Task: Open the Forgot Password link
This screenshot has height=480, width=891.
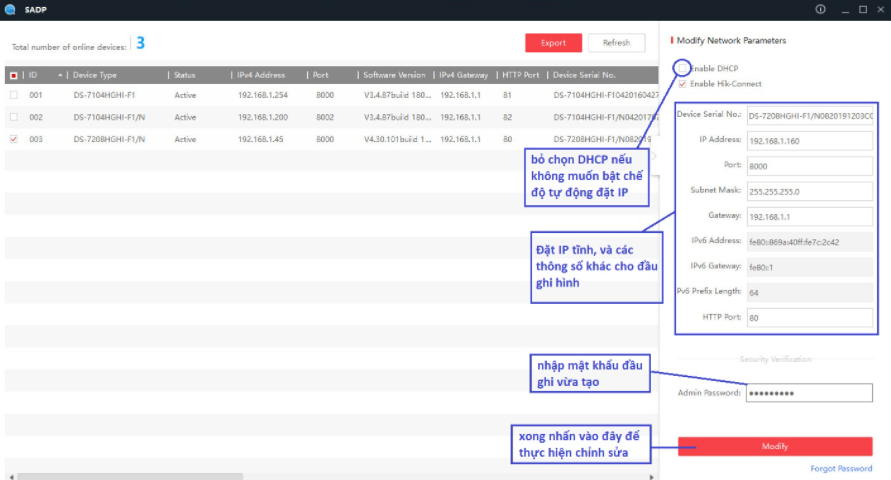Action: click(841, 469)
